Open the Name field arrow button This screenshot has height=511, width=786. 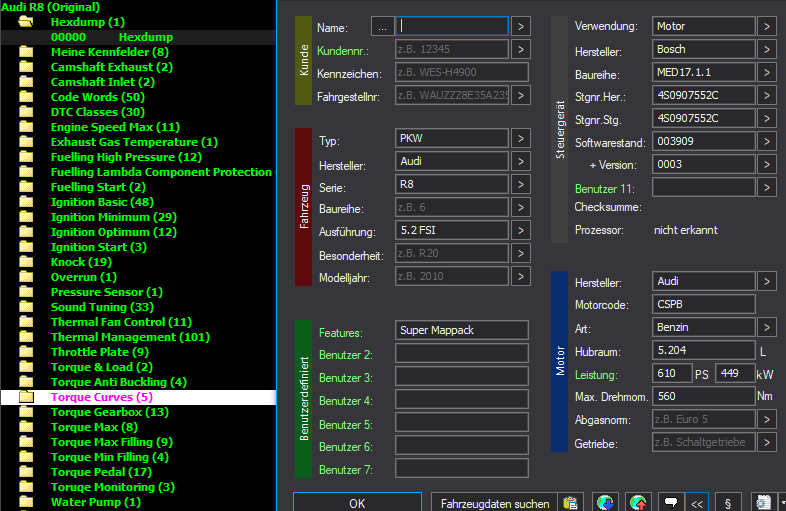click(x=521, y=27)
